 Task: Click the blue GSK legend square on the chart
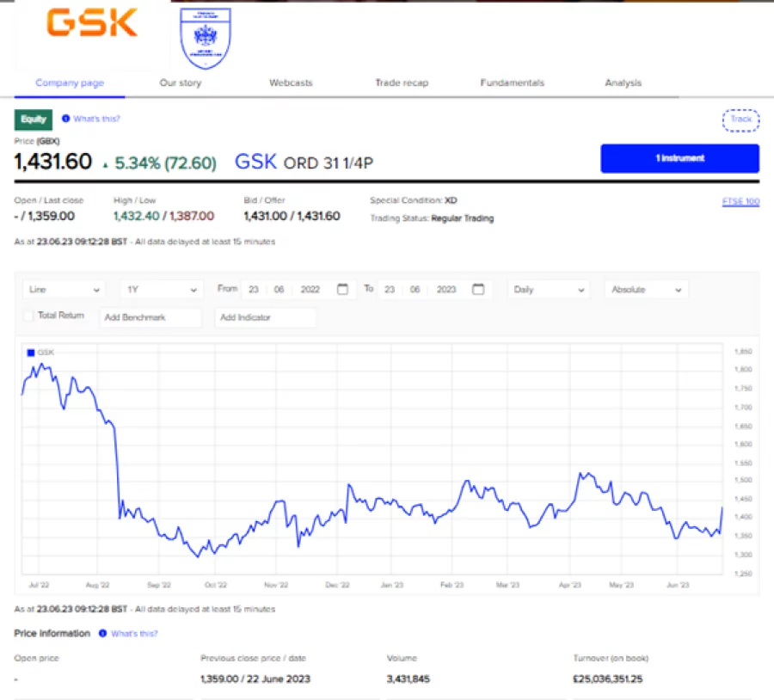pos(30,352)
